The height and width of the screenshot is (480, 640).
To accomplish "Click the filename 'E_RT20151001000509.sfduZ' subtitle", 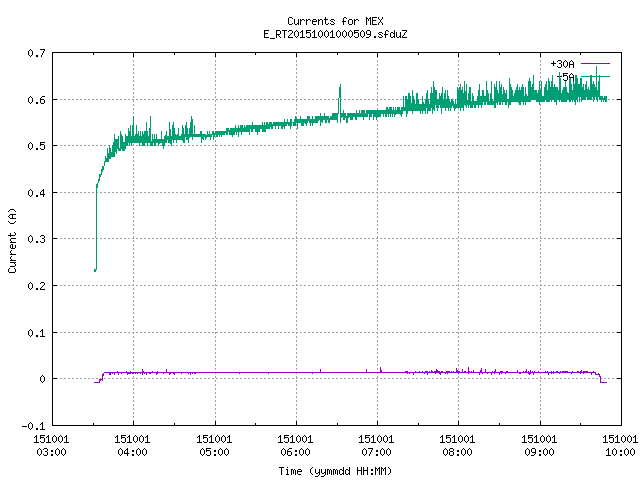I will (335, 34).
